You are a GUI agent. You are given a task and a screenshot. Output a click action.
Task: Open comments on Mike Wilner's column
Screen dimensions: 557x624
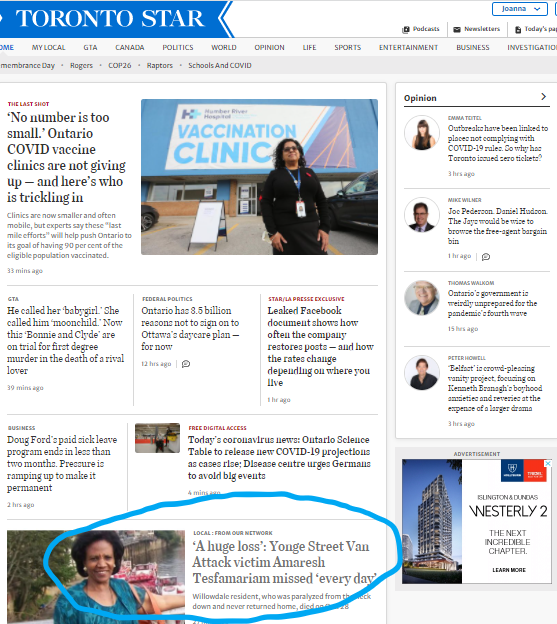[x=486, y=257]
